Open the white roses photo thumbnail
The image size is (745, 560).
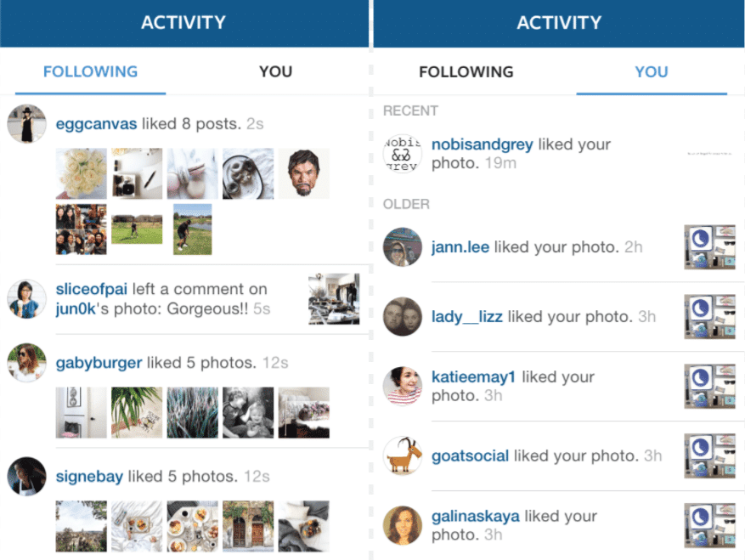tap(82, 173)
